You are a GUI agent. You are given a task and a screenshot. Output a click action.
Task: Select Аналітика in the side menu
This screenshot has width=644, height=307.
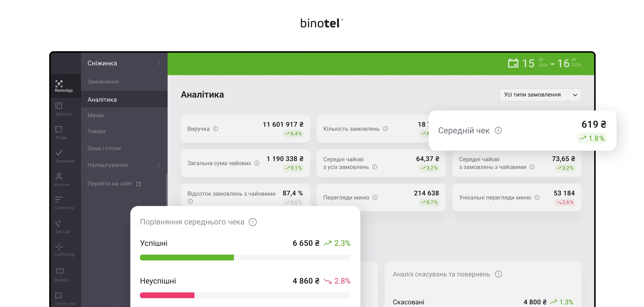[124, 99]
